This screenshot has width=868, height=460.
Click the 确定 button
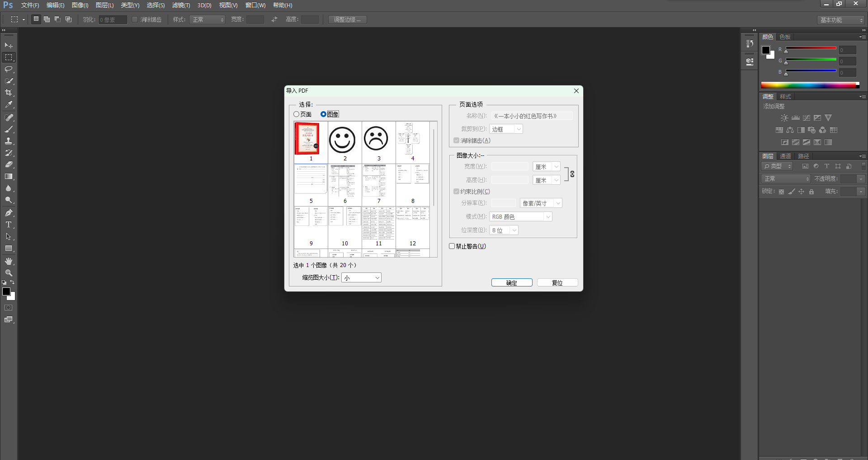coord(512,283)
